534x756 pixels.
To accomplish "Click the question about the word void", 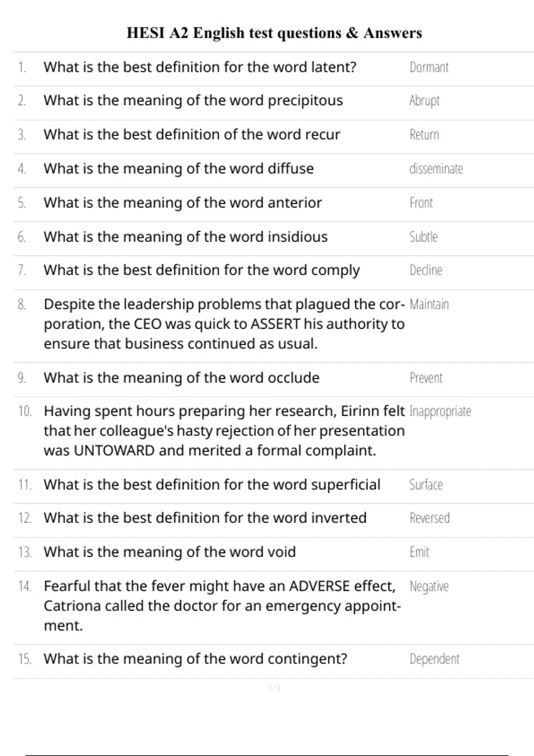I will pyautogui.click(x=170, y=552).
